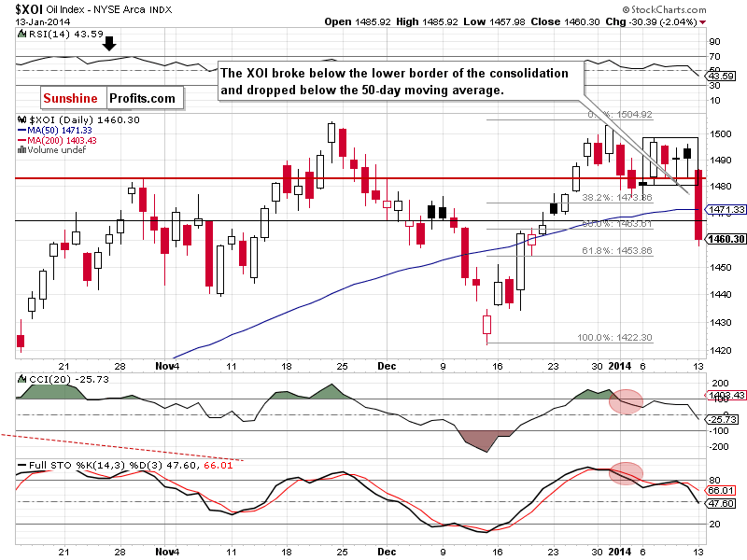Click the Close 1460.30 header value
Screen dimensions: 747x560
coord(565,21)
